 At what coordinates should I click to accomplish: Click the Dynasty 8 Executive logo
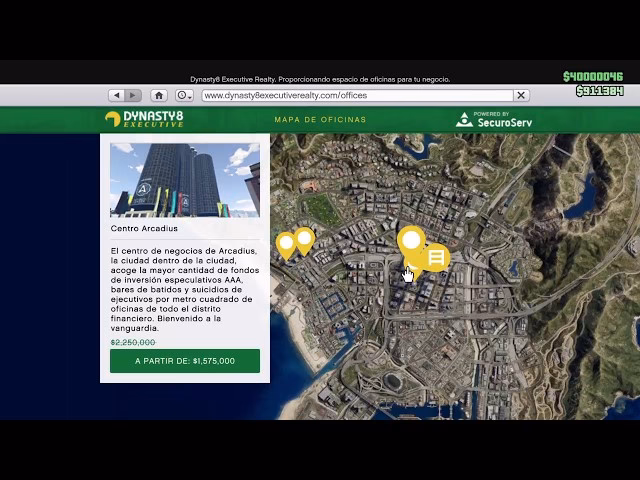click(x=144, y=119)
